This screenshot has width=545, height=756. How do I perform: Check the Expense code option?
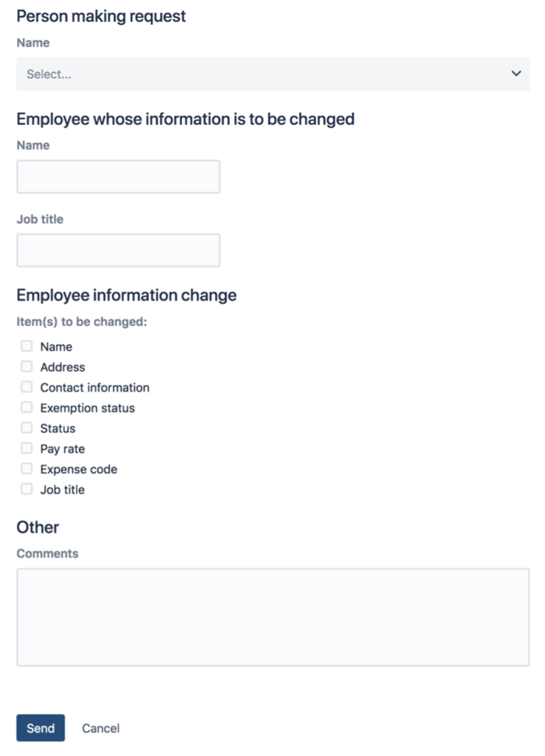26,468
